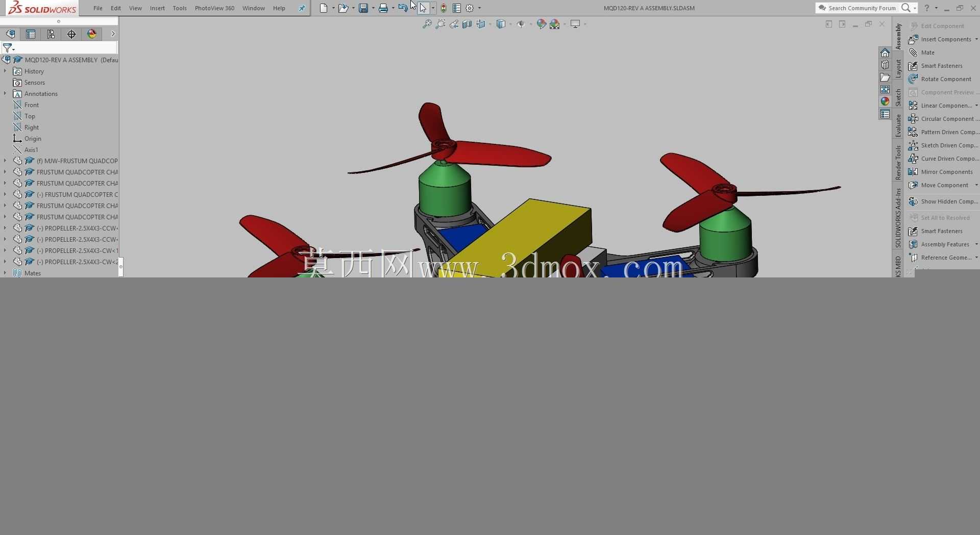Expand the MJW-FRUSTUM QUADCOP component
This screenshot has height=535, width=980.
point(5,161)
